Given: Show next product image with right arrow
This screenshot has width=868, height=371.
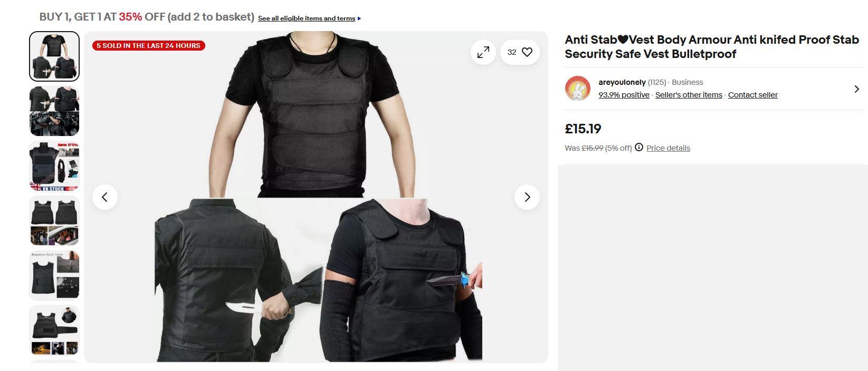Looking at the screenshot, I should coord(527,197).
